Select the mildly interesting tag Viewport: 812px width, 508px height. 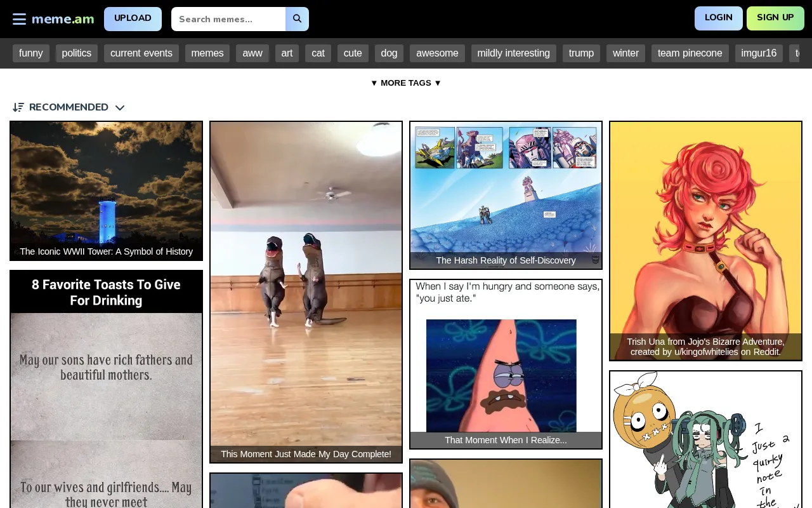[514, 53]
